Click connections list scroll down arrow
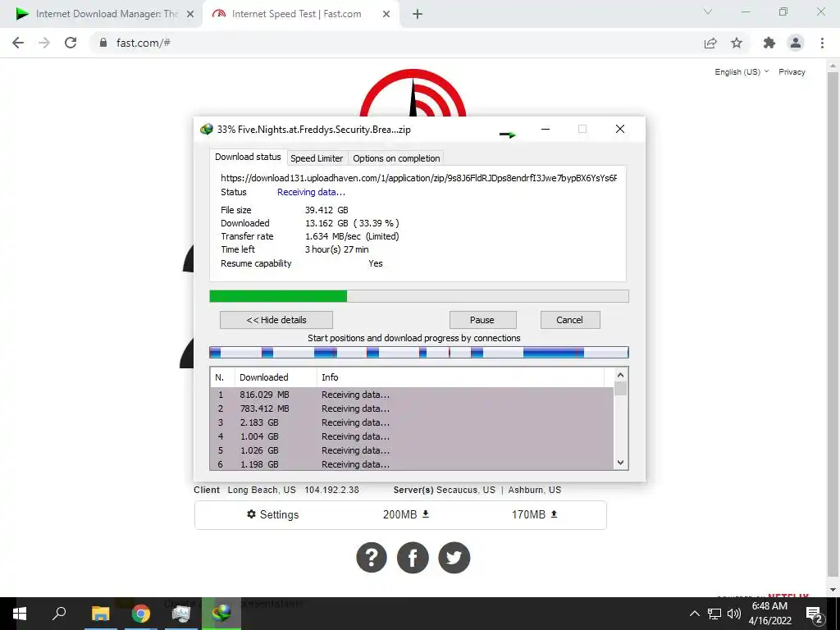The image size is (840, 630). tap(620, 463)
